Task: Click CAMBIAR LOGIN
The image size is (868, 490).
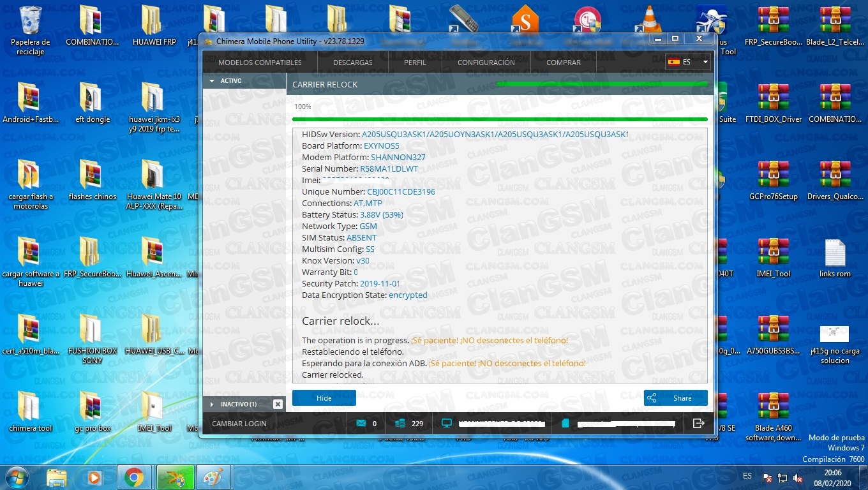Action: tap(239, 423)
